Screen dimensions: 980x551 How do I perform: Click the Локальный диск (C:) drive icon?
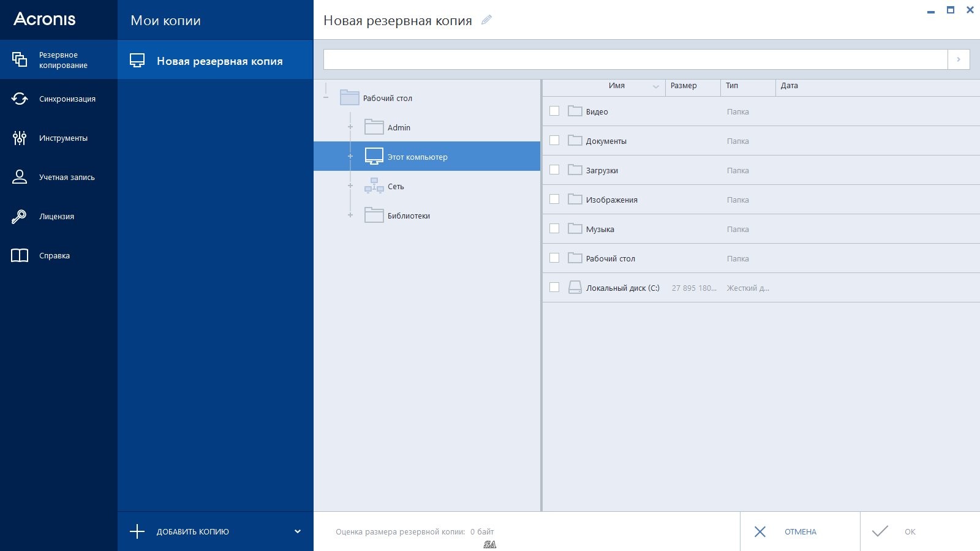(575, 287)
